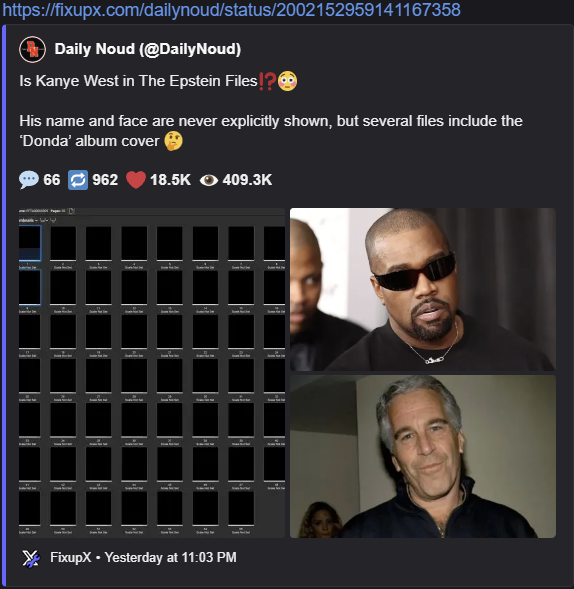Open the photo of the gray-haired man smiling
The height and width of the screenshot is (589, 574).
[x=423, y=456]
